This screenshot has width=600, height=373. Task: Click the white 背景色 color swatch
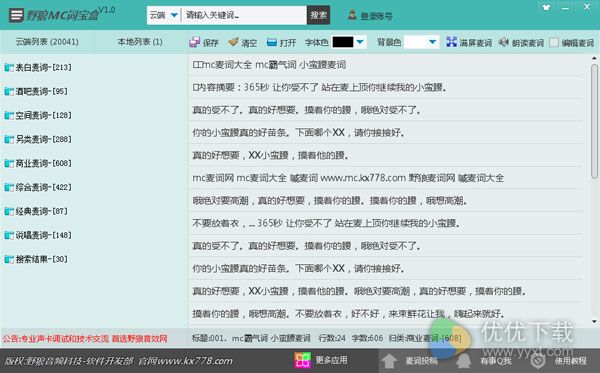tap(416, 42)
